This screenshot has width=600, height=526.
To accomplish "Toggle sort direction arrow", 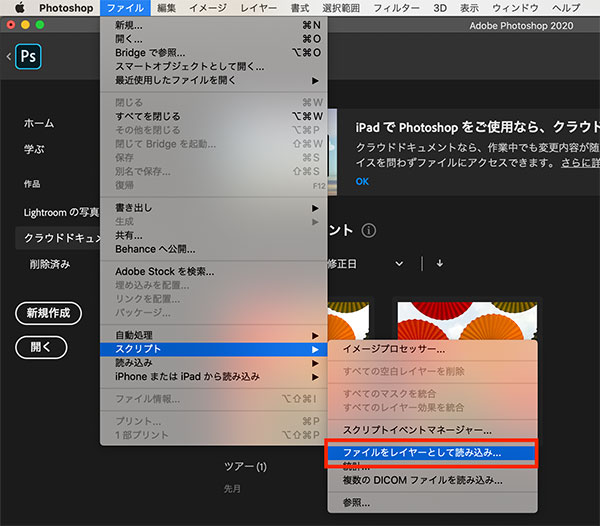I will (x=440, y=263).
